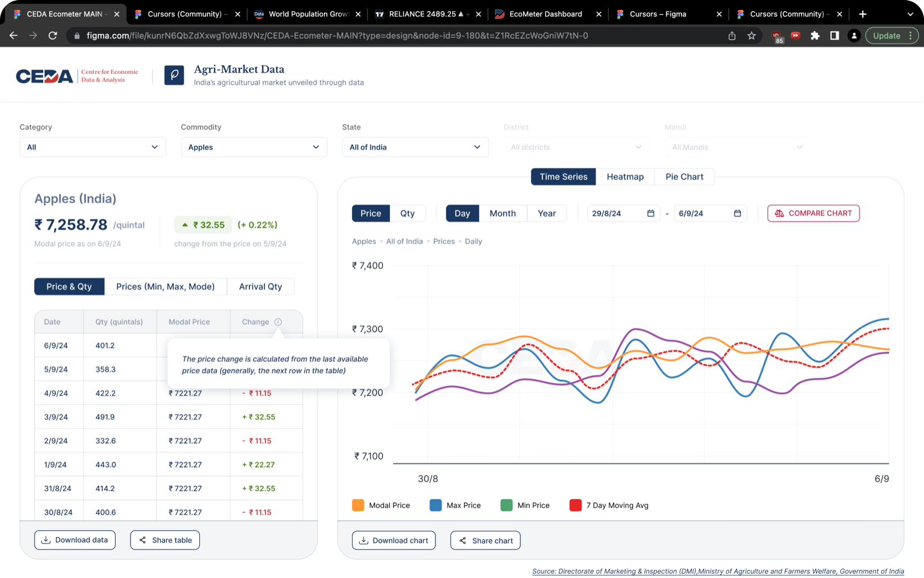Select the Price & Qty table tab
The image size is (924, 578).
69,286
